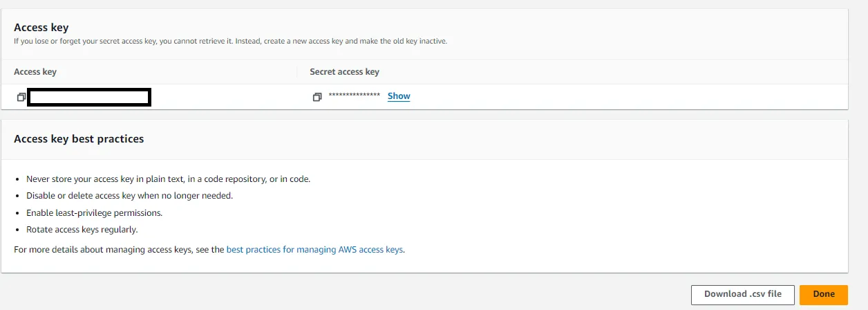The image size is (868, 310).
Task: Click the masked secret key asterisks
Action: pos(354,96)
